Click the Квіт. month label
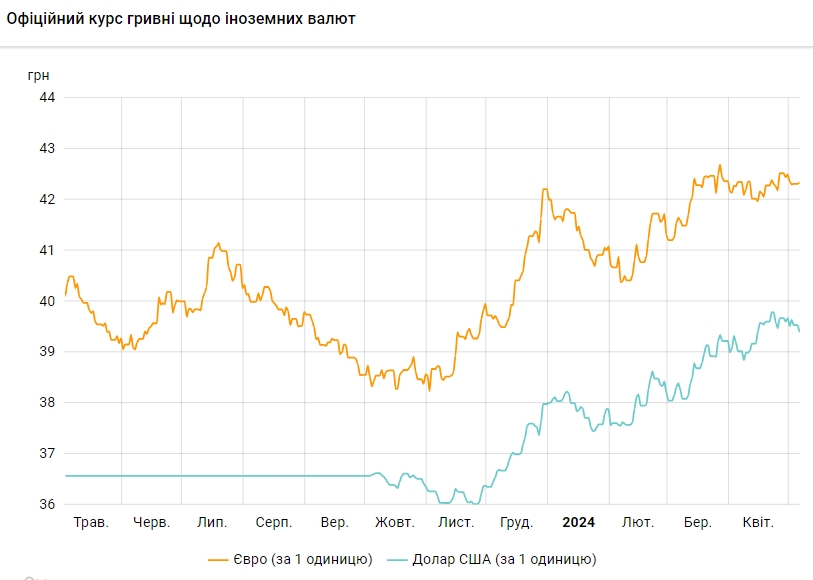Screen dimensions: 813x580 click(x=757, y=522)
